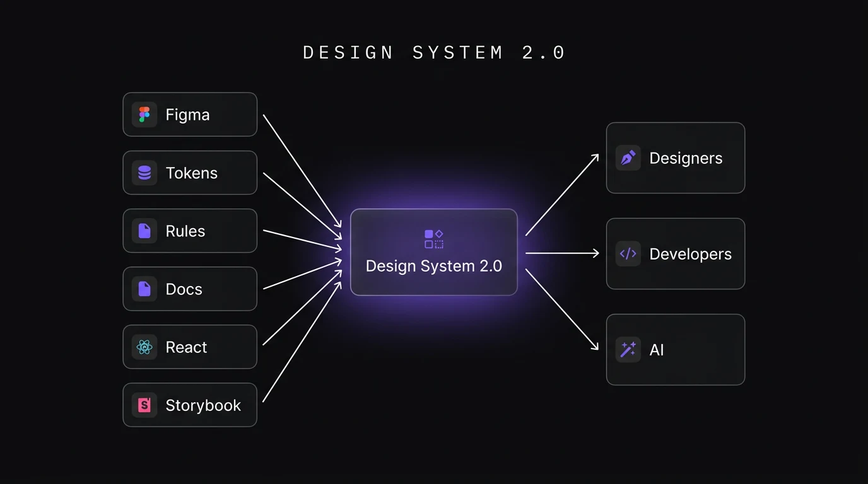Click the "AI" label
The width and height of the screenshot is (868, 484).
657,350
